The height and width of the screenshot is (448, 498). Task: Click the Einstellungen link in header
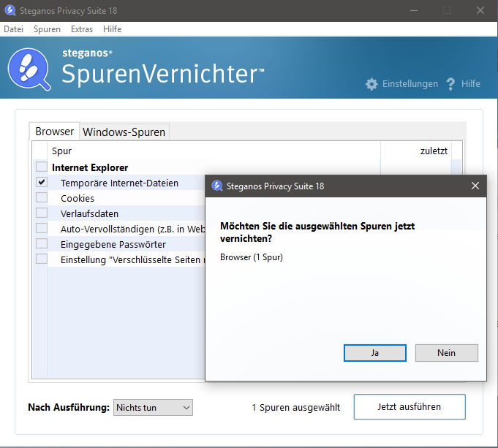[410, 84]
